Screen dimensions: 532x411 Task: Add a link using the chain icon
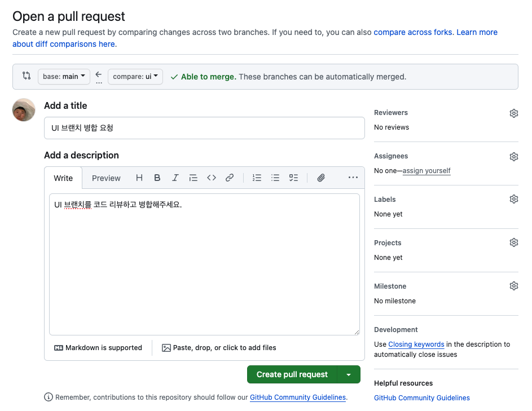[230, 178]
